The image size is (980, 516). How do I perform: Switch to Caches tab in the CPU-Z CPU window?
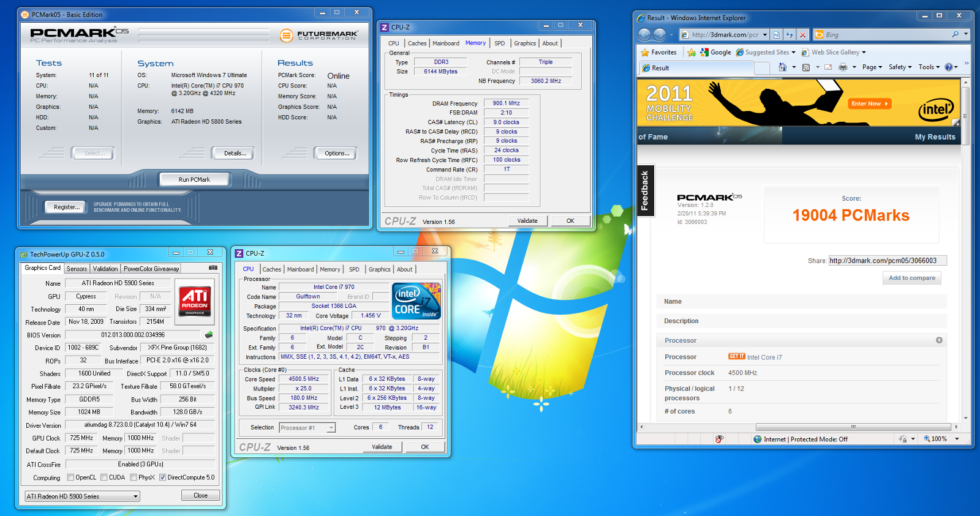coord(271,269)
